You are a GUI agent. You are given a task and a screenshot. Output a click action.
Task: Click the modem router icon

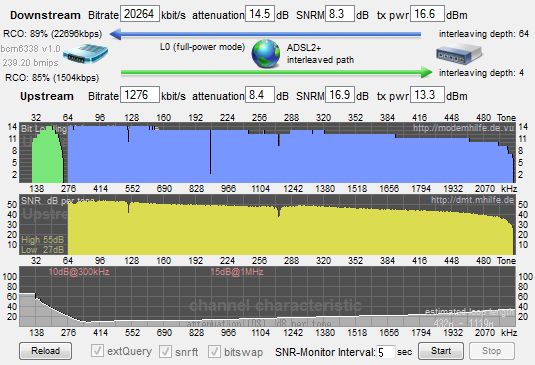(x=85, y=54)
